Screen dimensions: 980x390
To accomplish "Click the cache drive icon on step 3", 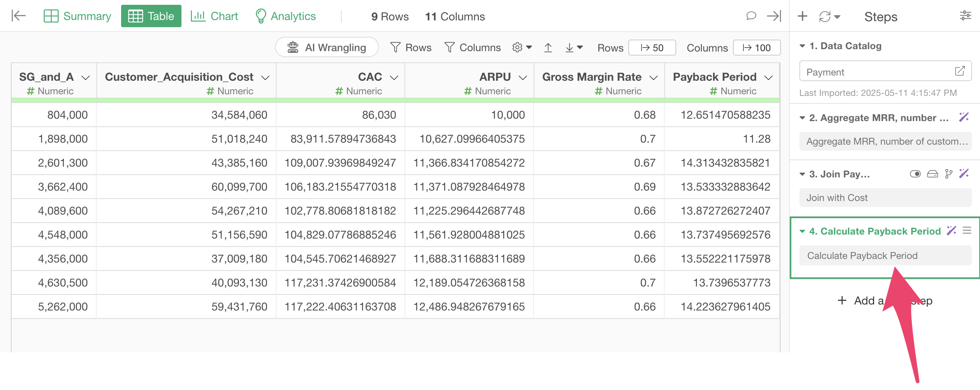I will click(932, 174).
